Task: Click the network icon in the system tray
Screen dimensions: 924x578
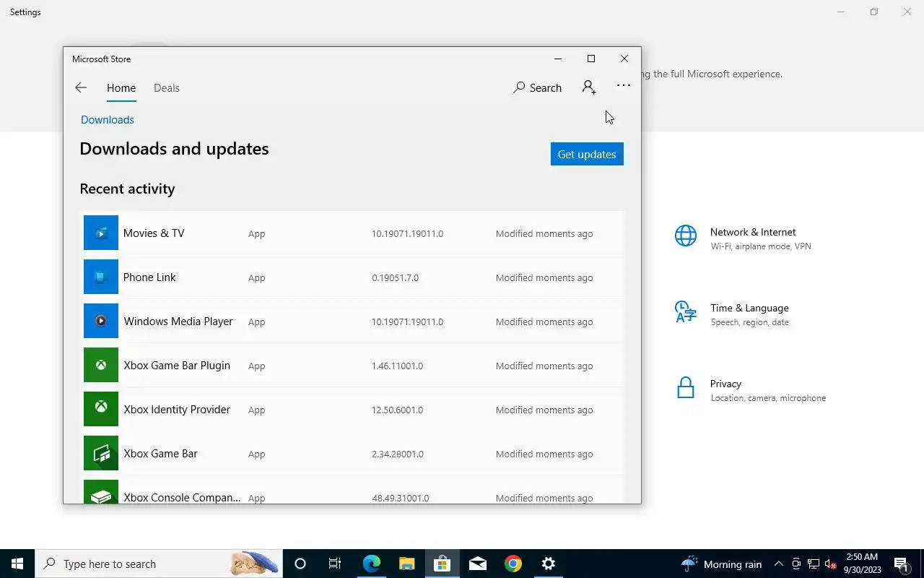Action: pyautogui.click(x=814, y=564)
